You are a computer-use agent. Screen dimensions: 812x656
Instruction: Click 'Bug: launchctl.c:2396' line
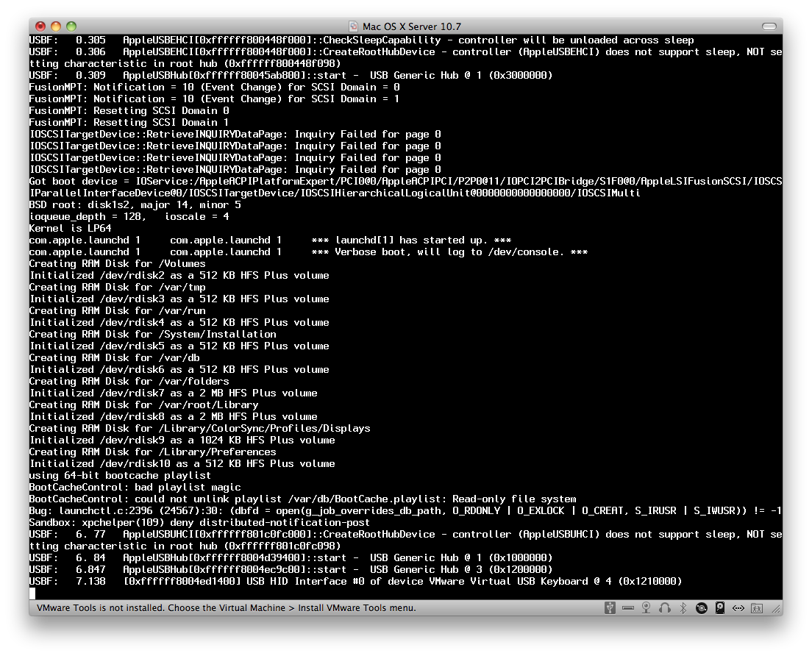coord(405,510)
